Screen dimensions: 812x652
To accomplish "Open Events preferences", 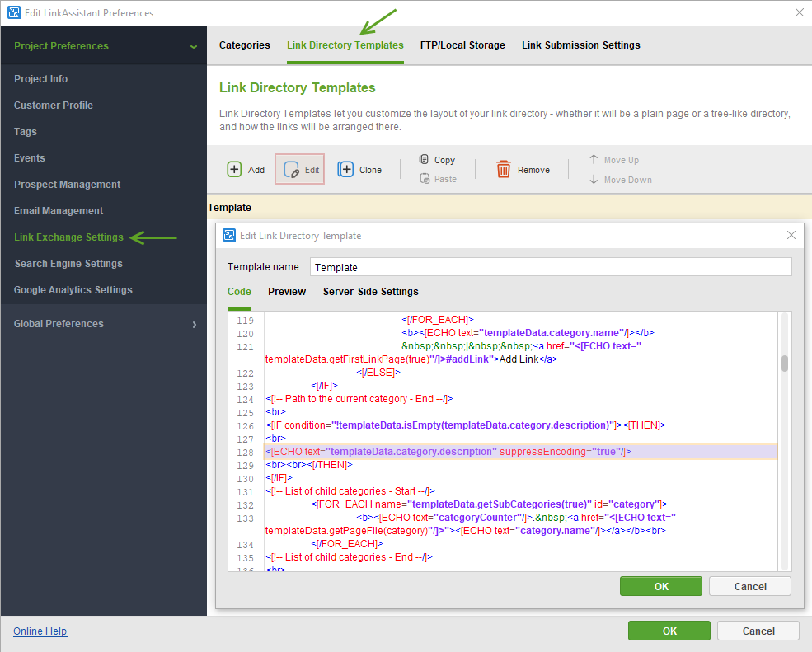I will click(30, 158).
